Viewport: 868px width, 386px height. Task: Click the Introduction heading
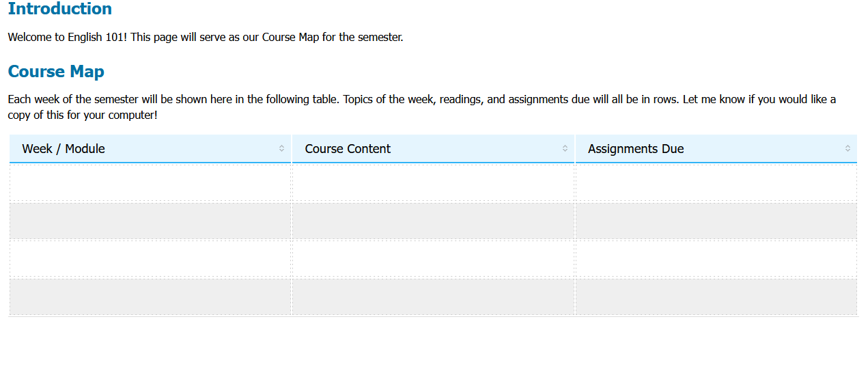60,10
